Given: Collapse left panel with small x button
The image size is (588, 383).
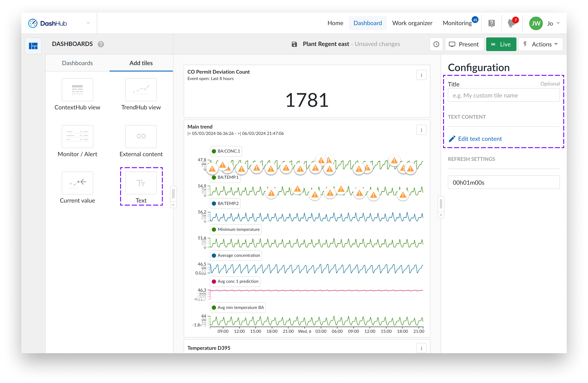Looking at the screenshot, I should pos(173,205).
